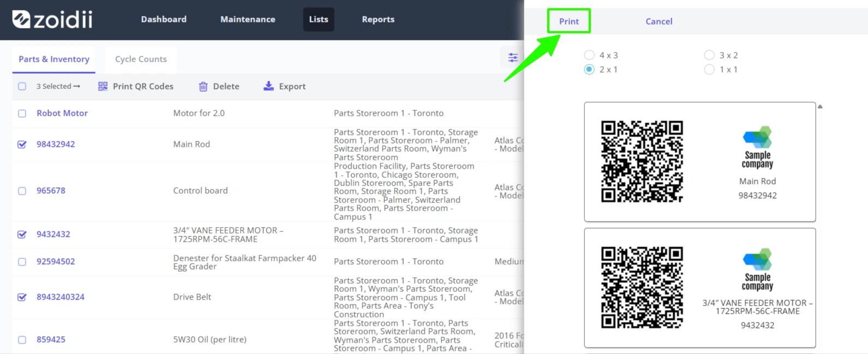Image resolution: width=868 pixels, height=354 pixels.
Task: Check the 92594502 row checkbox
Action: tap(22, 262)
